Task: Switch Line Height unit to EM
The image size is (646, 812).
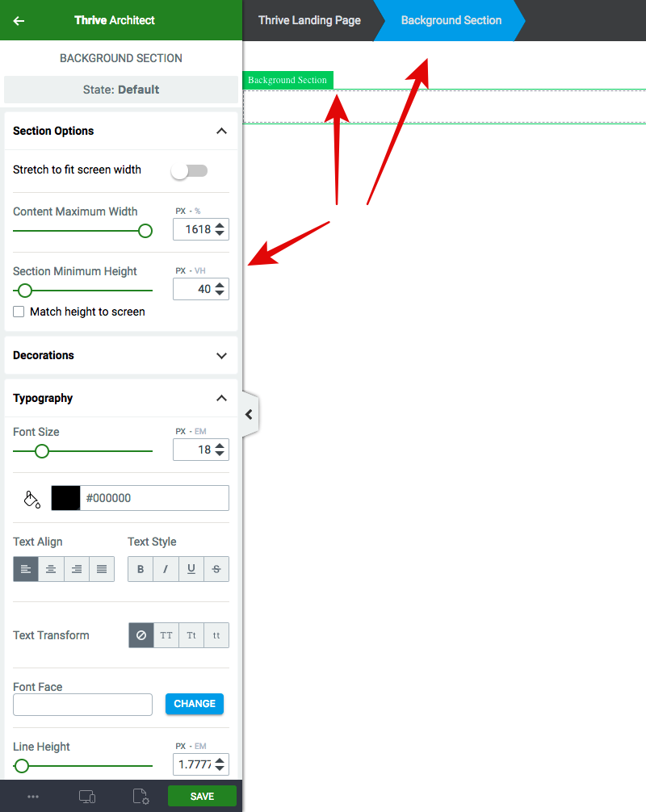Action: tap(200, 747)
